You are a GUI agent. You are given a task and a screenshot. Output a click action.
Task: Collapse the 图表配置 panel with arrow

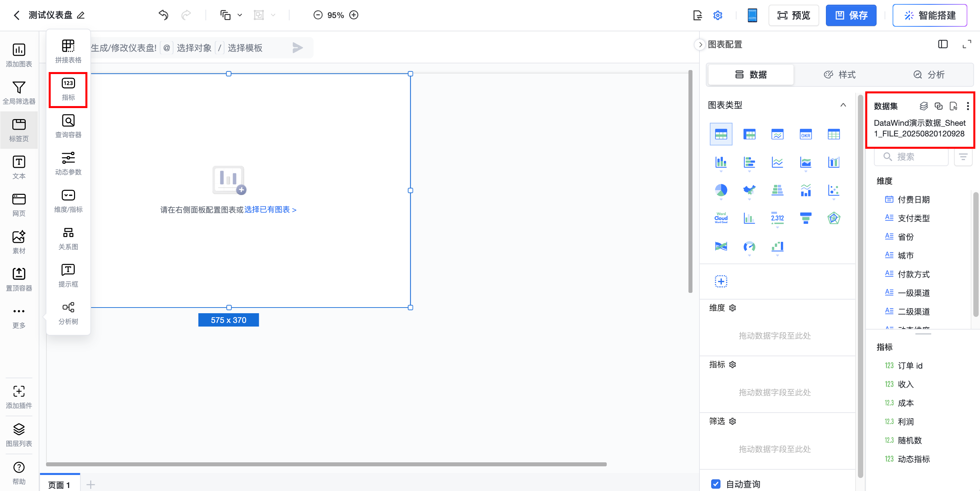coord(700,44)
